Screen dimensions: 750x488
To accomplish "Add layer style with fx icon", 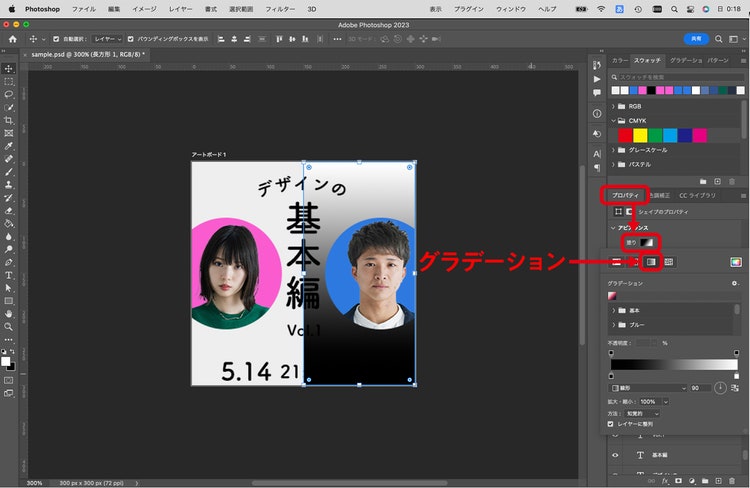I will click(665, 481).
